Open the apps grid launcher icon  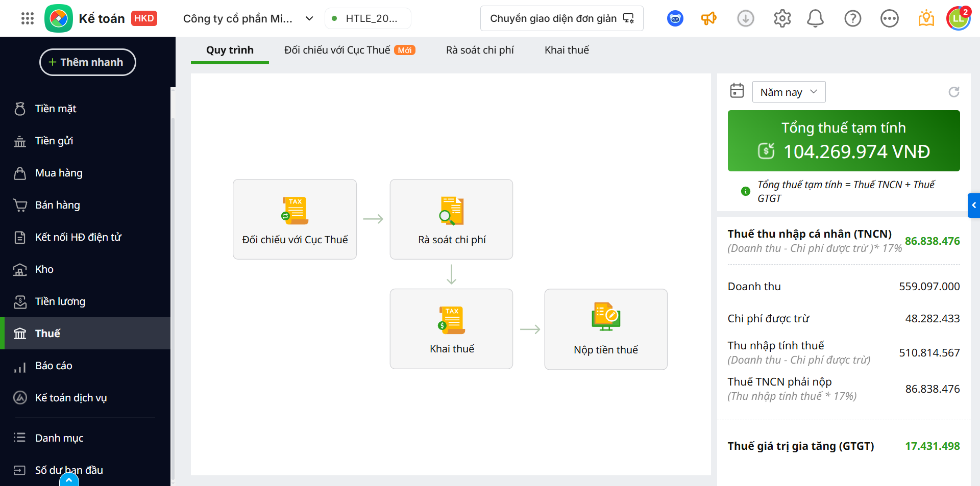point(28,19)
